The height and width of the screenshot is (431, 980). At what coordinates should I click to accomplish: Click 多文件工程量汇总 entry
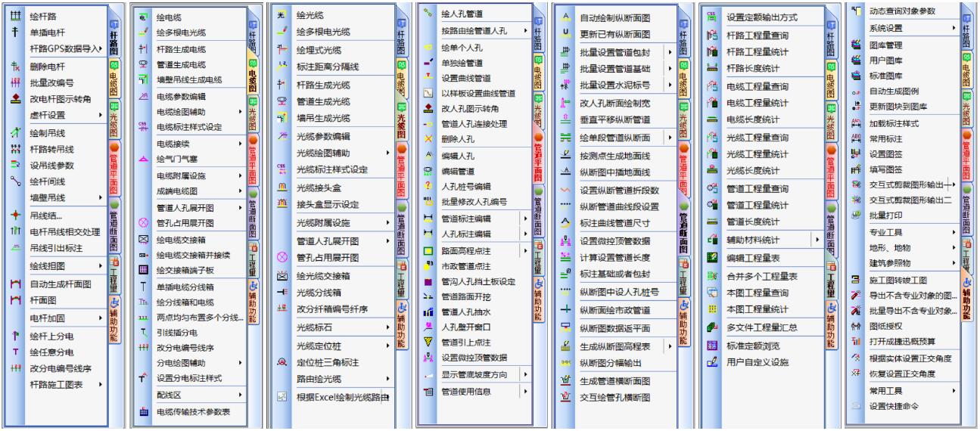pos(762,327)
